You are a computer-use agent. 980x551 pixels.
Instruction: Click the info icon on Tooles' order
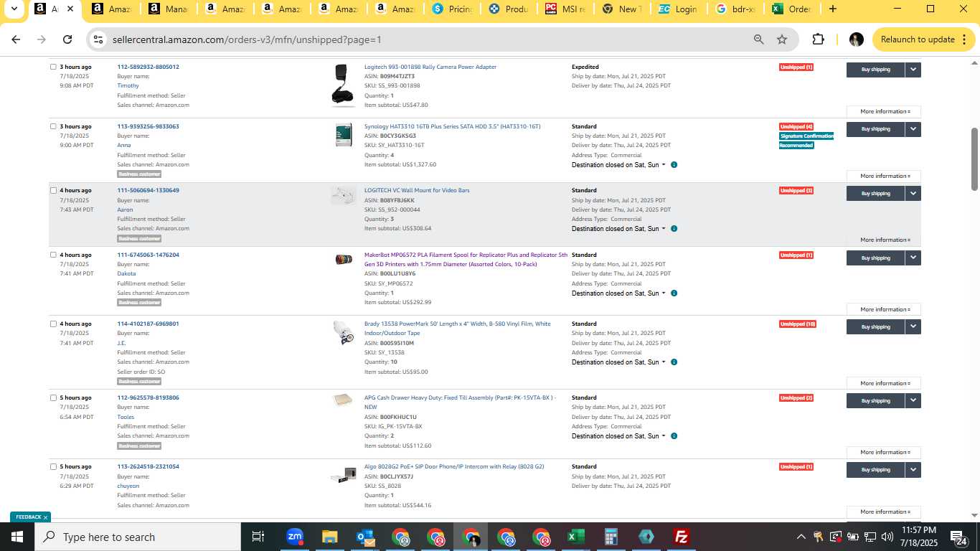[674, 436]
